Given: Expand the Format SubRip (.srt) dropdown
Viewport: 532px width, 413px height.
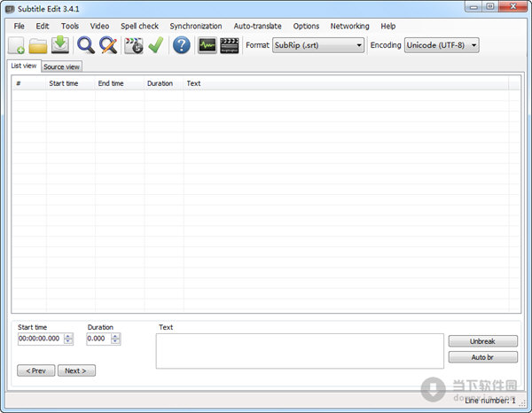Looking at the screenshot, I should click(318, 45).
